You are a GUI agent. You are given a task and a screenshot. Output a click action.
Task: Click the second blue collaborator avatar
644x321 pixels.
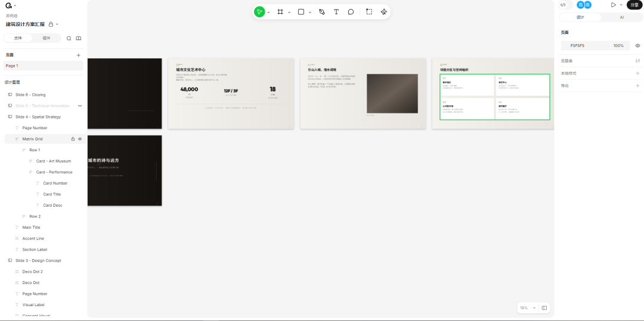click(588, 5)
